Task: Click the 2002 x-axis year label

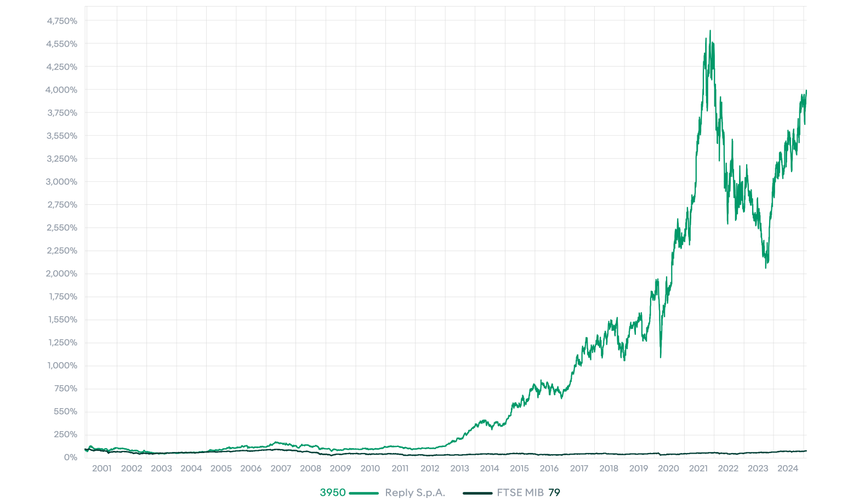Action: point(132,468)
